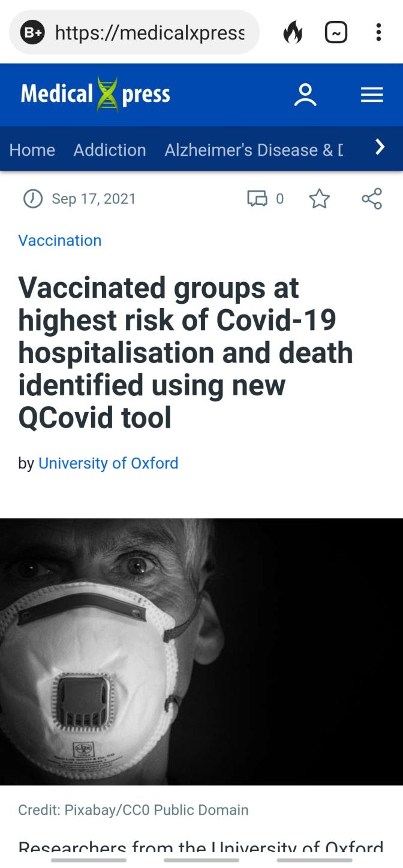Go to the Home tab
Screen dimensions: 403x868
(32, 150)
